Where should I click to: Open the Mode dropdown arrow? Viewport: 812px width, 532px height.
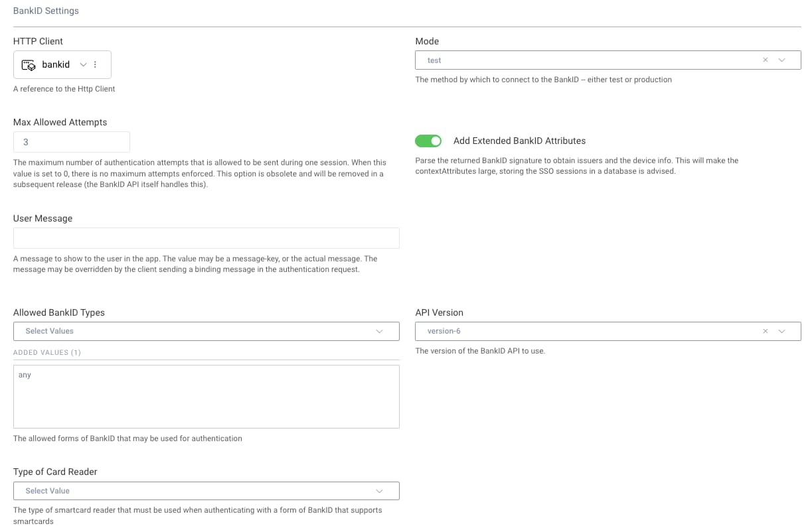tap(781, 60)
